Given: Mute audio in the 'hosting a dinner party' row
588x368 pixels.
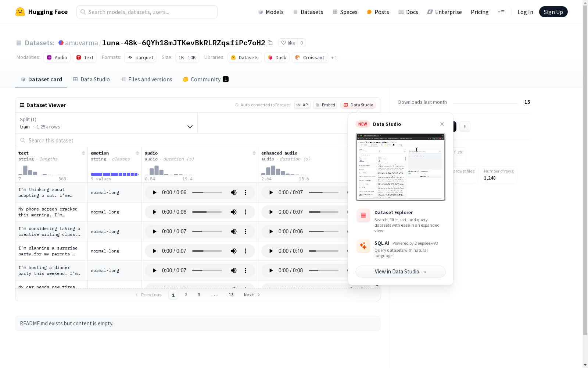Looking at the screenshot, I should [234, 270].
